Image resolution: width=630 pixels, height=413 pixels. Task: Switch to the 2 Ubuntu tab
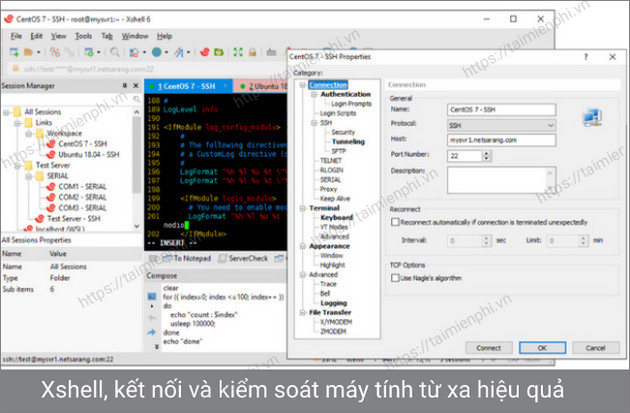(262, 86)
